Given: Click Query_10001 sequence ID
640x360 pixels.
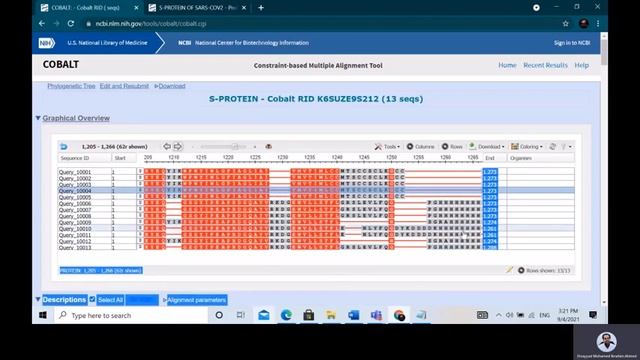Looking at the screenshot, I should tap(75, 172).
